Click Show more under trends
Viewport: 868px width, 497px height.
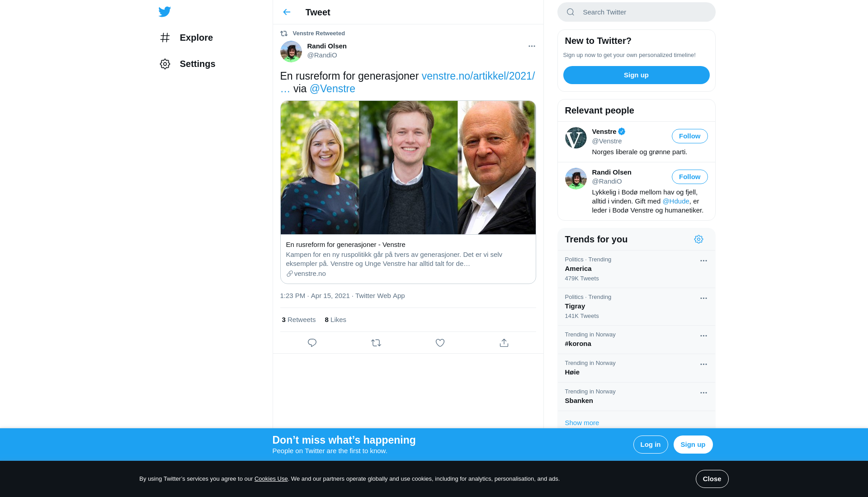[581, 423]
